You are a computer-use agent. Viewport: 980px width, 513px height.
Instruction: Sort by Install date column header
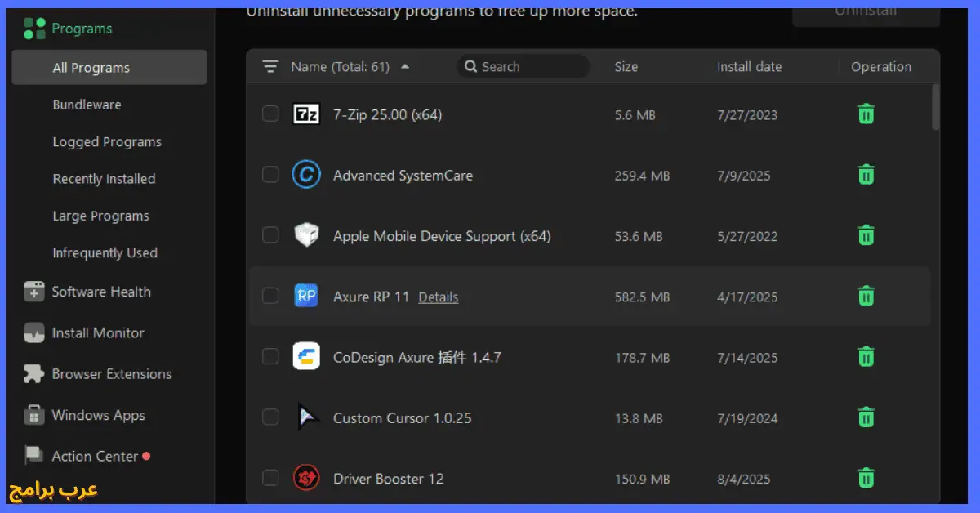pos(749,67)
